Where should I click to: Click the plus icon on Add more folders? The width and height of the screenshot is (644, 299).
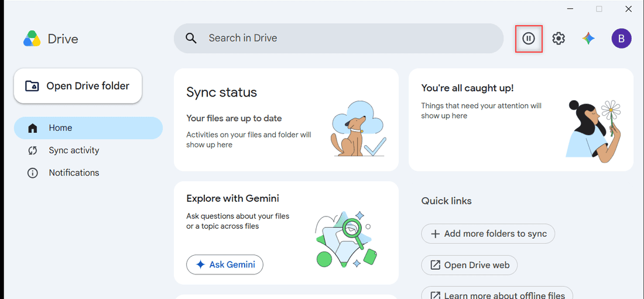click(x=435, y=234)
